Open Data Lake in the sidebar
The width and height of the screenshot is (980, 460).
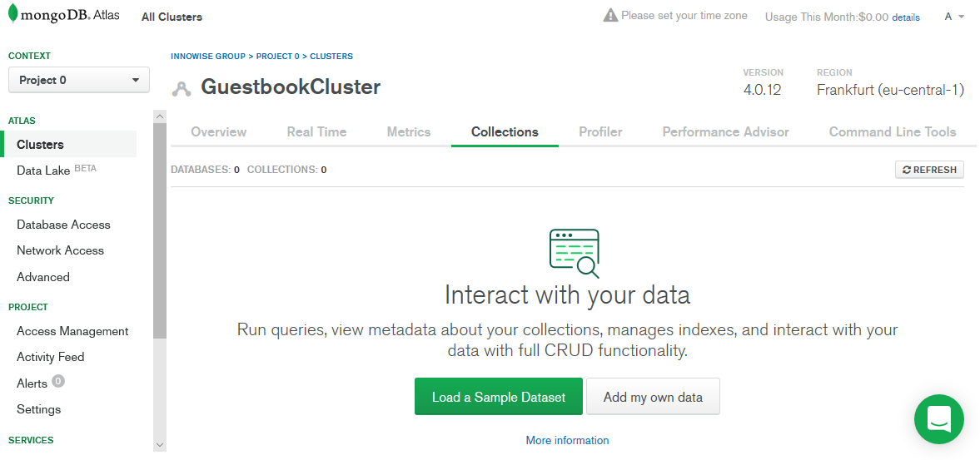tap(43, 171)
